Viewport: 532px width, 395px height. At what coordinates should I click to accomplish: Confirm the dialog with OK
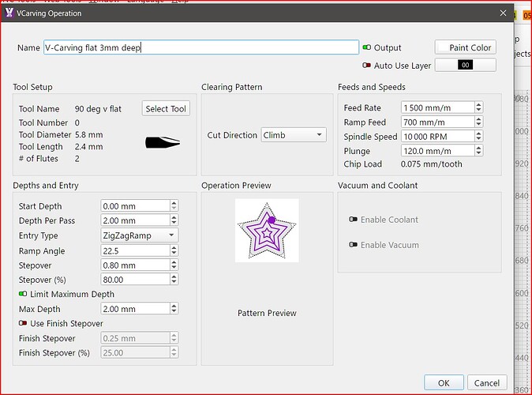(444, 383)
